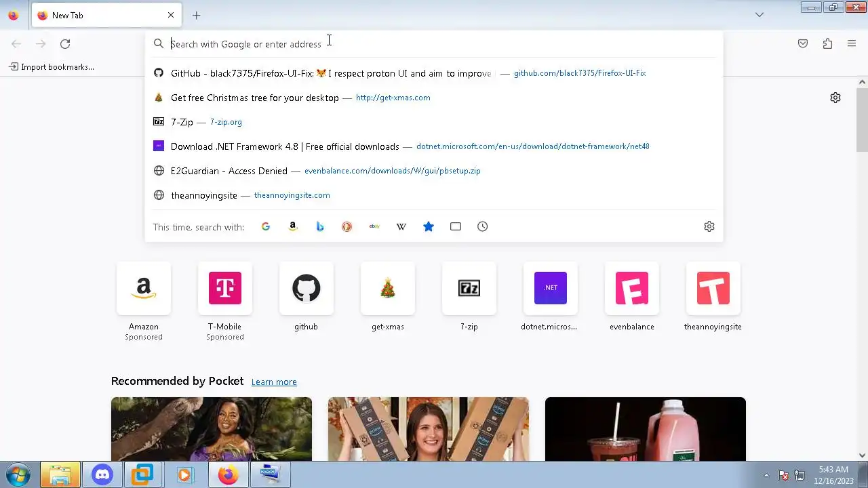Select the New Tab tab
Screen dimensions: 868x488
click(x=106, y=15)
